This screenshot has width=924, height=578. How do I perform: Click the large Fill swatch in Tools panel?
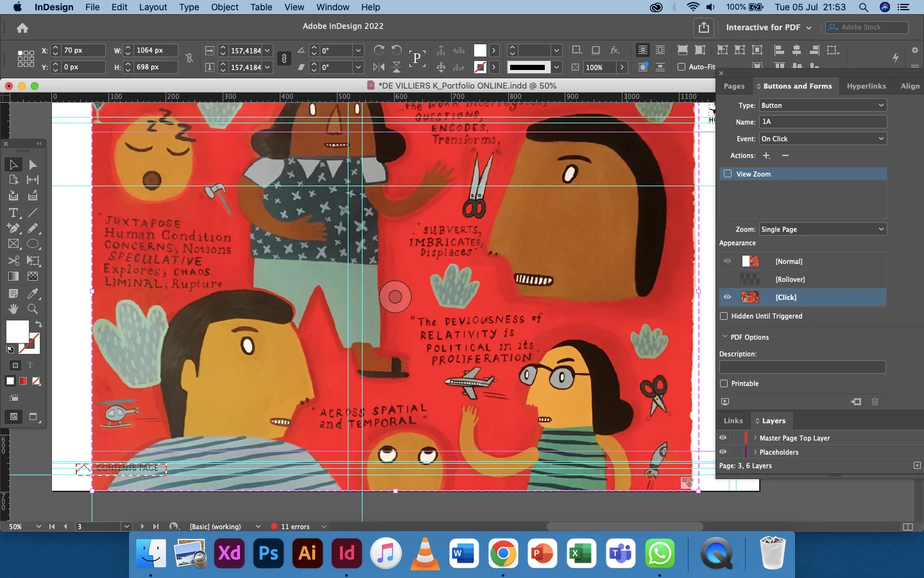pos(17,332)
